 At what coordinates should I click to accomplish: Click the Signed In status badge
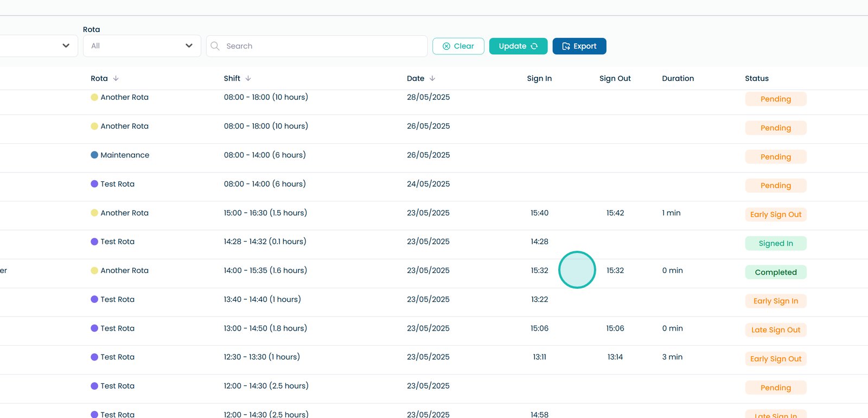[775, 243]
